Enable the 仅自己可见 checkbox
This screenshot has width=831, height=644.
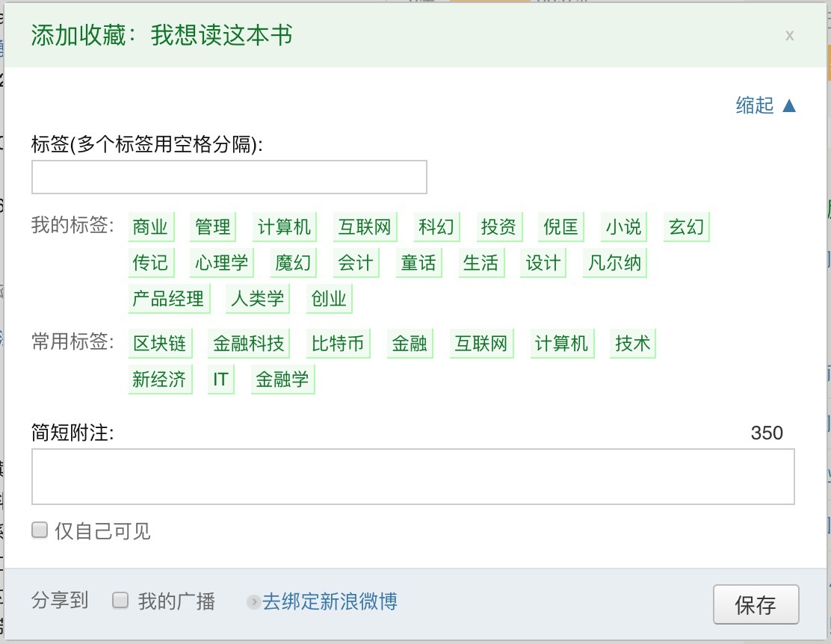(x=40, y=530)
